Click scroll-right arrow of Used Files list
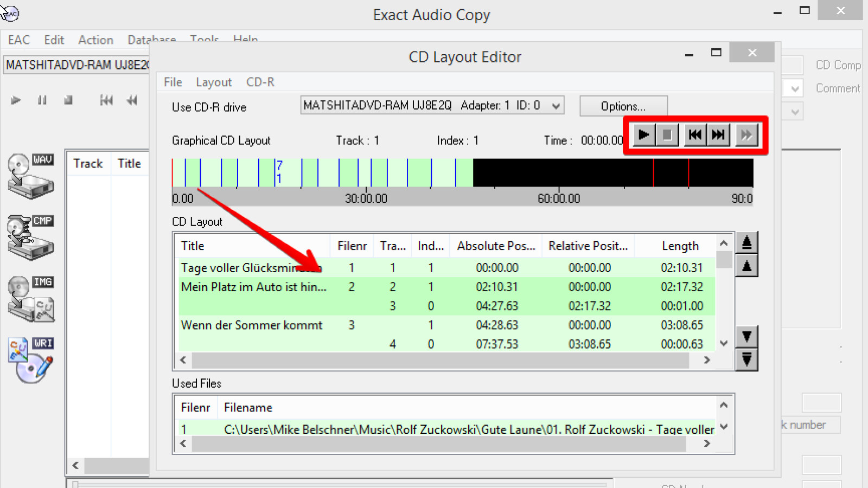868x488 pixels. click(x=706, y=444)
